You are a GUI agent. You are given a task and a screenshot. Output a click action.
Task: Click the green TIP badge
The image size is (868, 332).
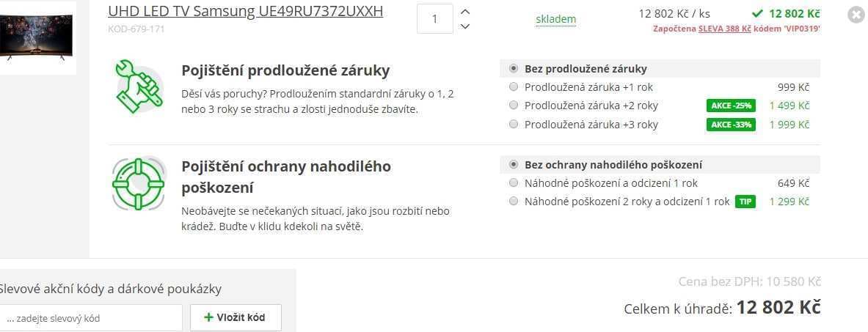pos(745,202)
